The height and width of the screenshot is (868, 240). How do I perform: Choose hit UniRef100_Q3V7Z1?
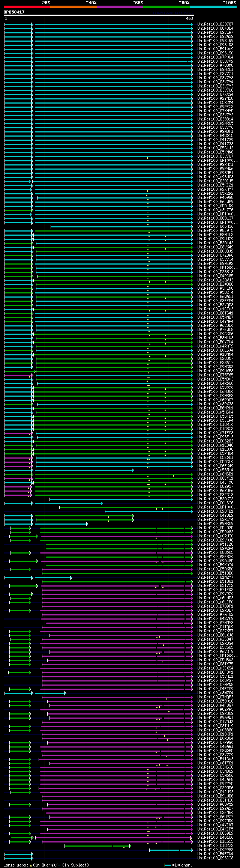(x=215, y=74)
